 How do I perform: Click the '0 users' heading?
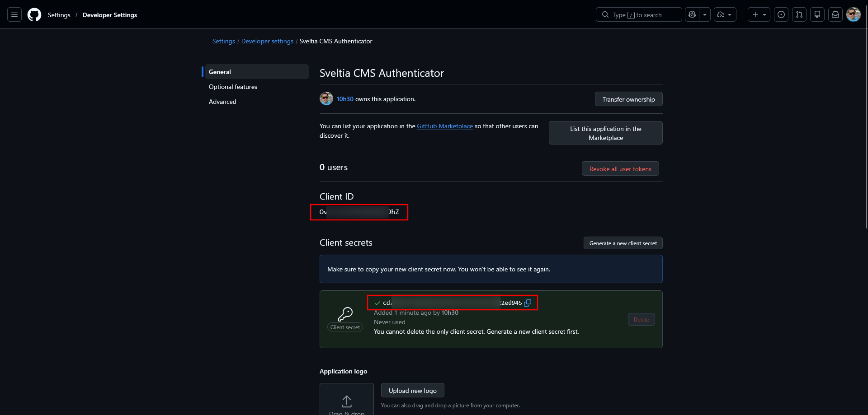click(334, 168)
